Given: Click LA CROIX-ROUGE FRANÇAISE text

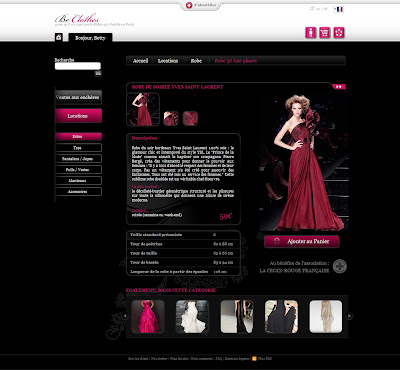Looking at the screenshot, I should (294, 271).
